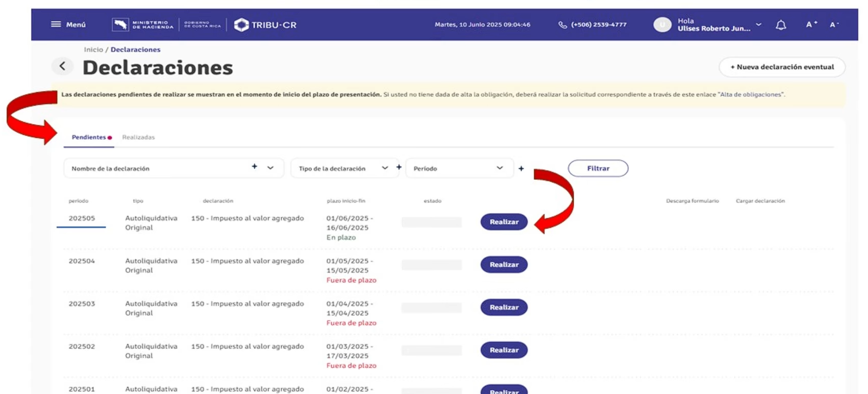This screenshot has width=868, height=394.
Task: Open the notifications bell
Action: point(781,25)
